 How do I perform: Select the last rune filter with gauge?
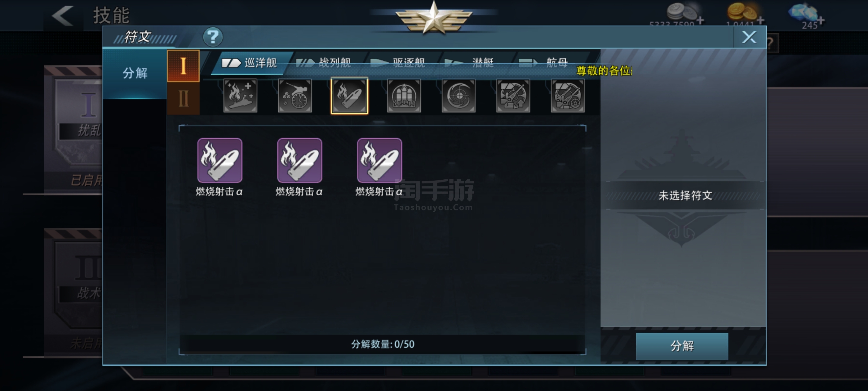(568, 96)
